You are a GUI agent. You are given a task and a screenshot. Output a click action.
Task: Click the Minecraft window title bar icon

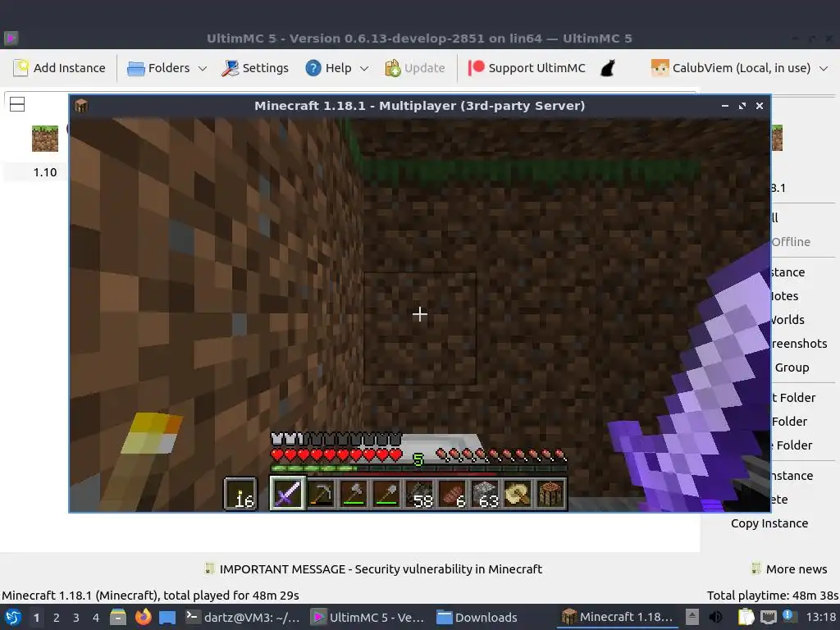(x=81, y=106)
